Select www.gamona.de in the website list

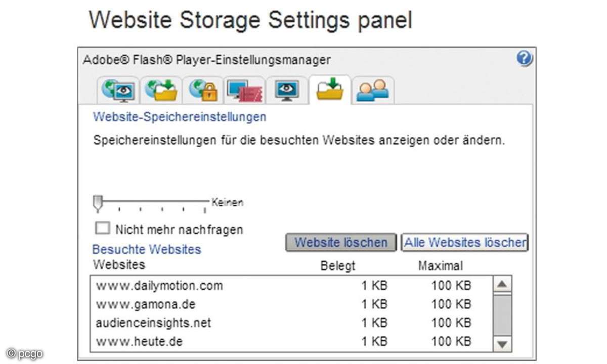146,304
